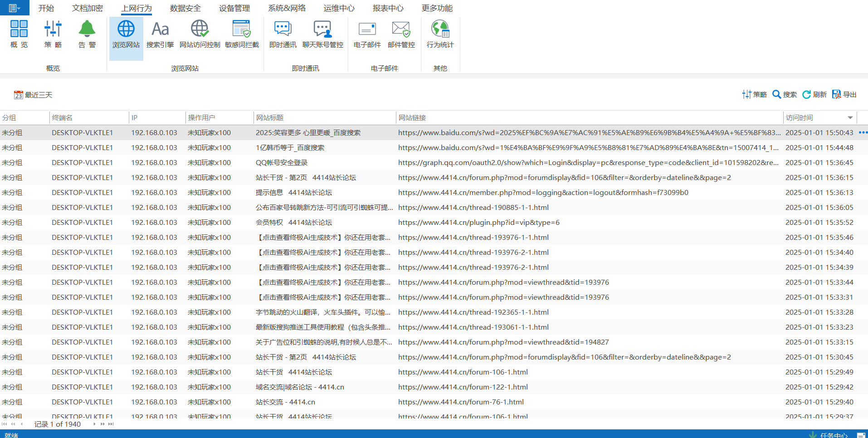Go to next record in pager
This screenshot has height=438, width=868.
(x=94, y=424)
